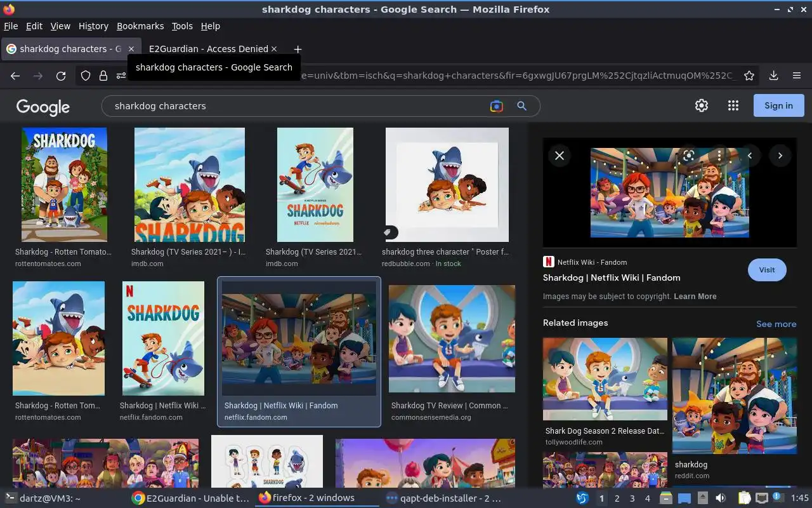812x508 pixels.
Task: Click the Sign in button
Action: pos(779,105)
